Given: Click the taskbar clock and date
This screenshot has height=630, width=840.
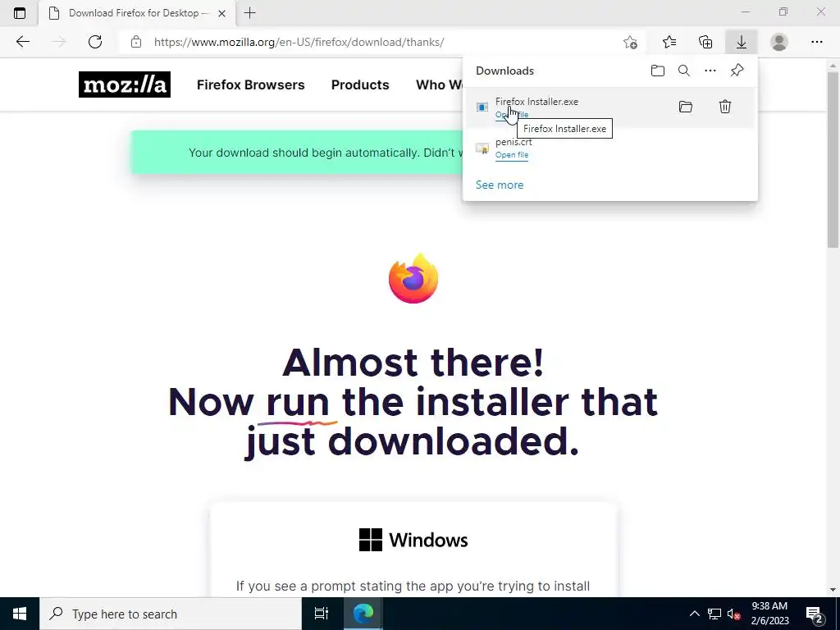Looking at the screenshot, I should 769,614.
